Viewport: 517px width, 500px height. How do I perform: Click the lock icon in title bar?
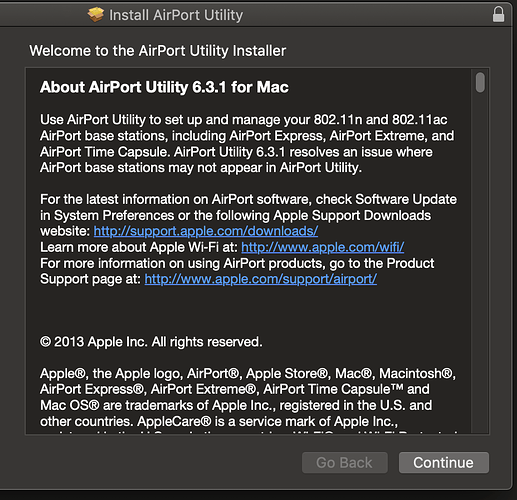pos(498,15)
